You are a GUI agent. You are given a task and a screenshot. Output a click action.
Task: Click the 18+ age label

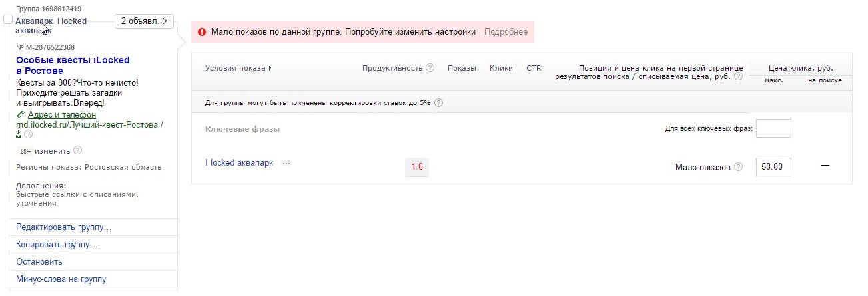pos(25,151)
